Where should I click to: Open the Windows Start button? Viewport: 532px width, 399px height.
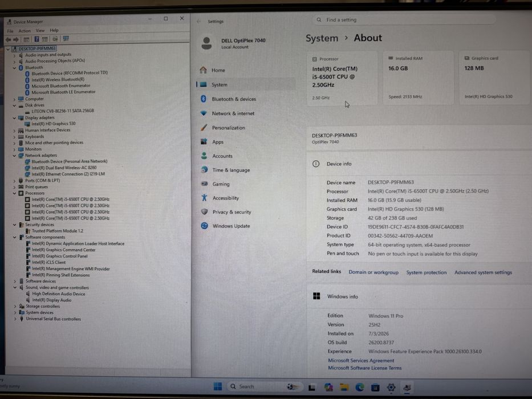(x=217, y=386)
